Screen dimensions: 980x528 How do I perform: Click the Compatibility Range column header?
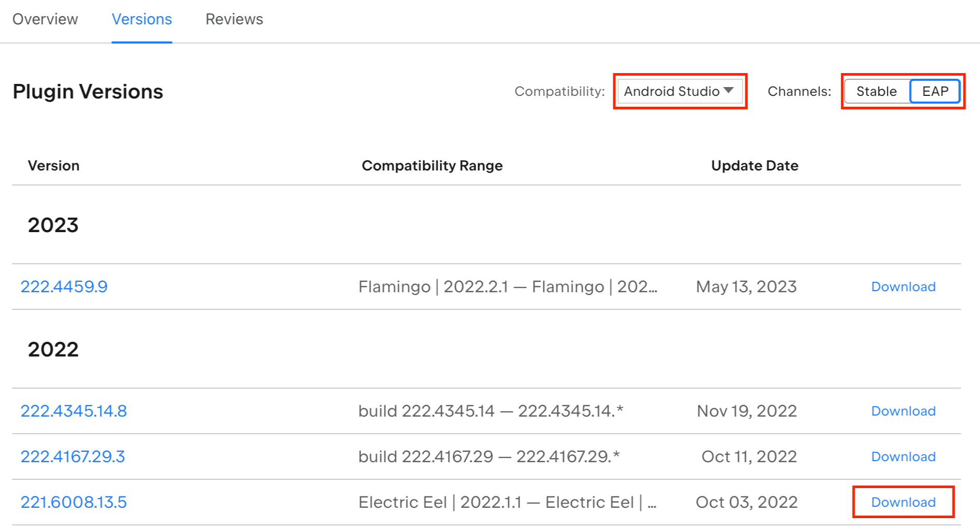tap(432, 166)
